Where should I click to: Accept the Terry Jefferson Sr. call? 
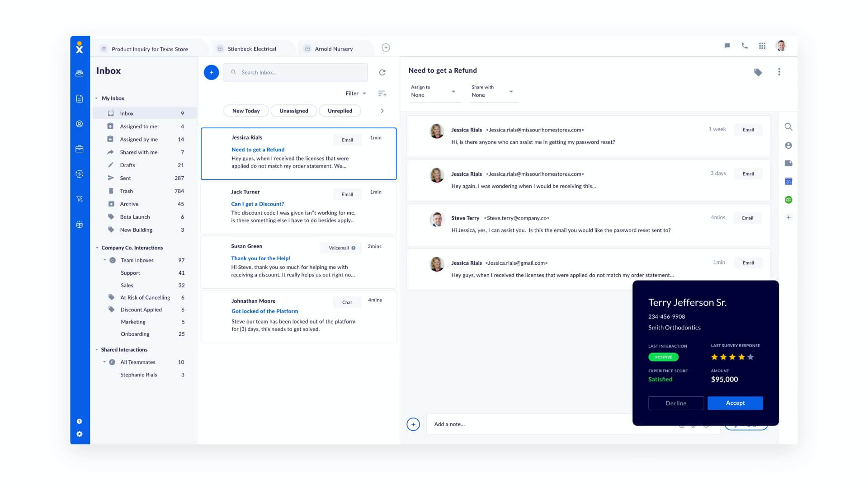point(735,402)
